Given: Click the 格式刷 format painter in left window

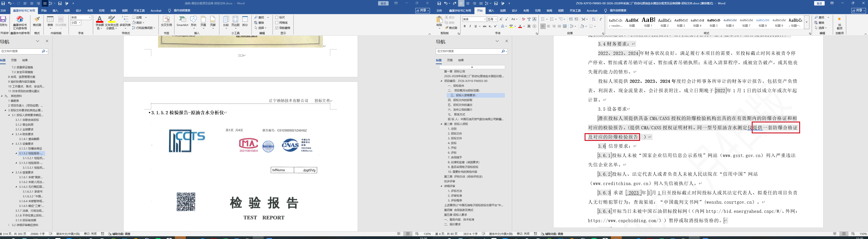Looking at the screenshot, I should [37, 21].
